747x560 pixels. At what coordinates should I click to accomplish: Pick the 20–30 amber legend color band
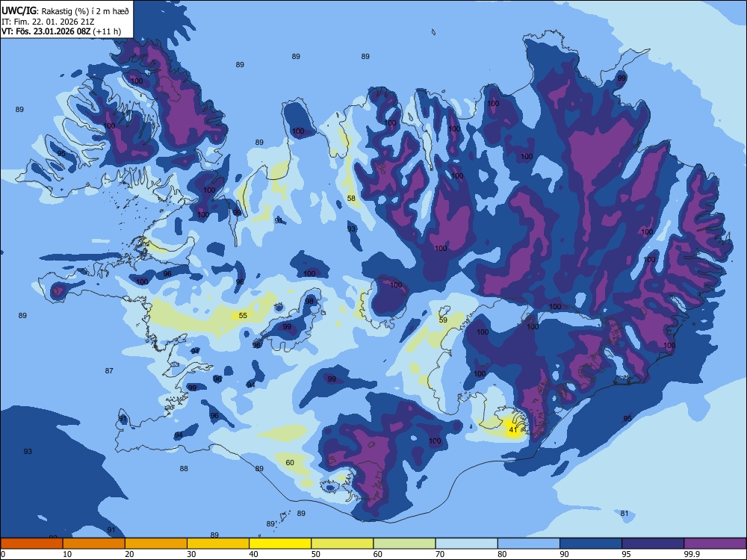(x=156, y=544)
